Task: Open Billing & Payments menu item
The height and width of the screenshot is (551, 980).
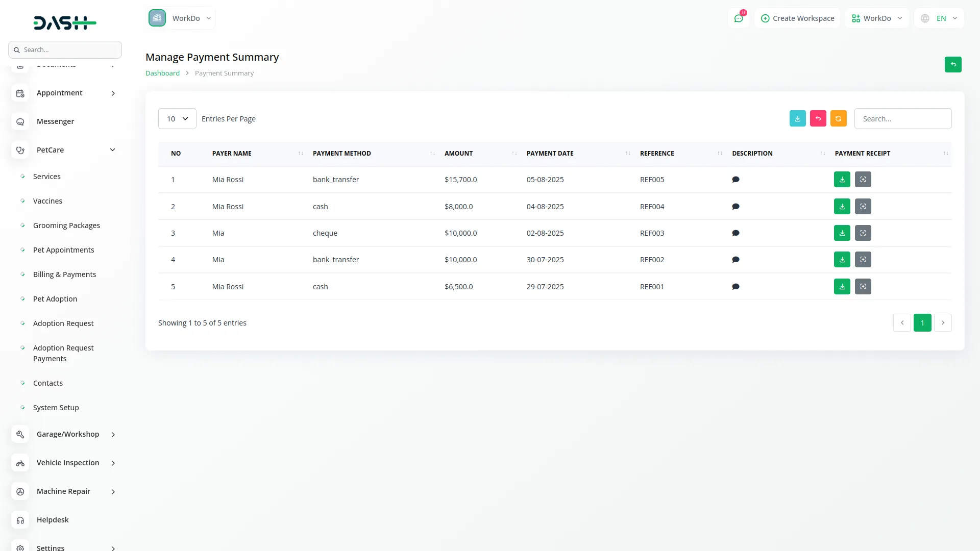Action: 64,274
